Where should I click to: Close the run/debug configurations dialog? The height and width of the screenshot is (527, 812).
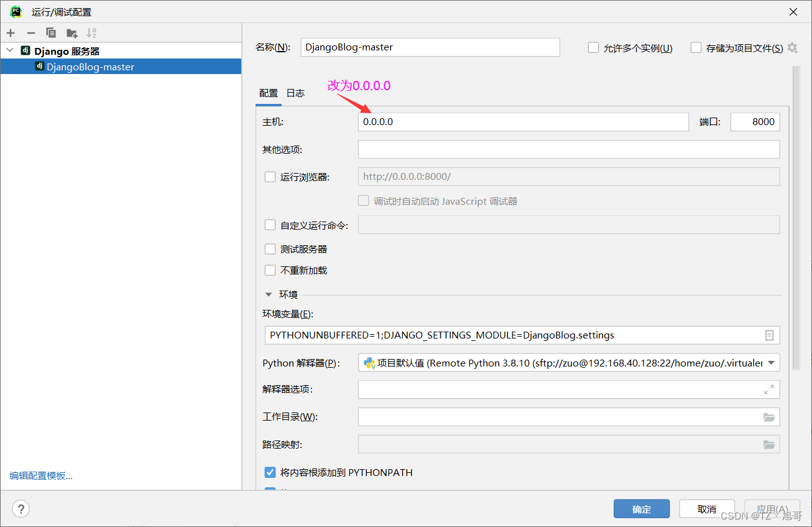(793, 12)
